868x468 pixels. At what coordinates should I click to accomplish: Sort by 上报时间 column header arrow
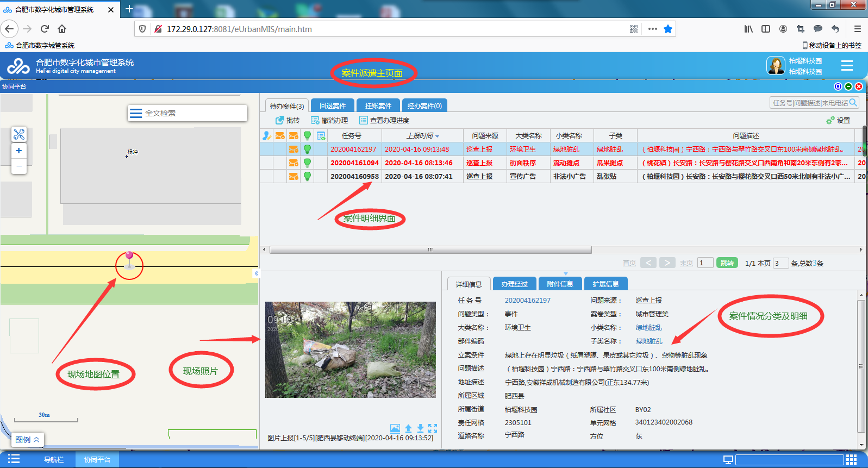click(437, 136)
